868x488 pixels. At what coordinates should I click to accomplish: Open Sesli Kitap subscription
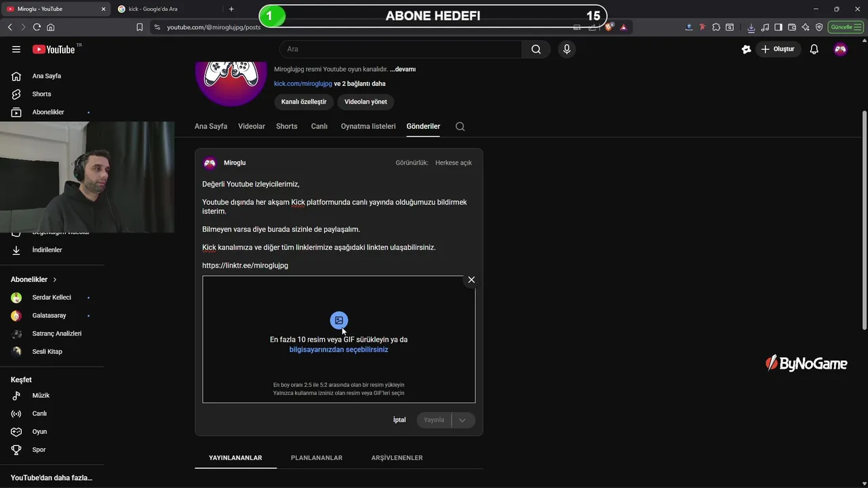(47, 352)
